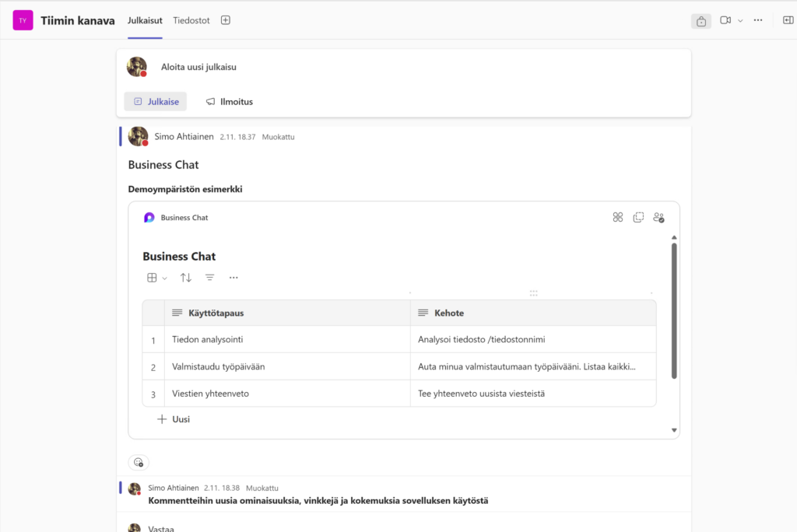Add a new row with Uusi
797x532 pixels.
[174, 419]
